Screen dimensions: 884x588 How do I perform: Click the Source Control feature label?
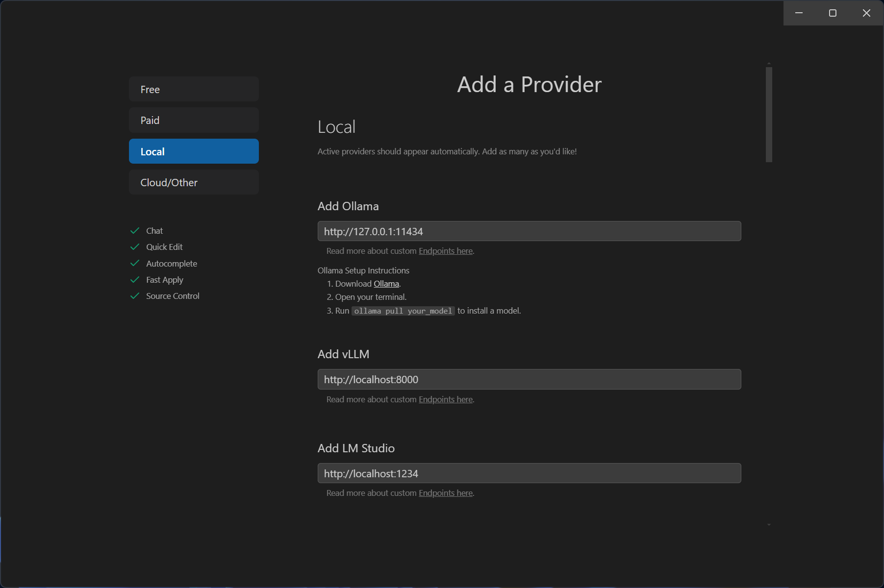[x=173, y=296]
